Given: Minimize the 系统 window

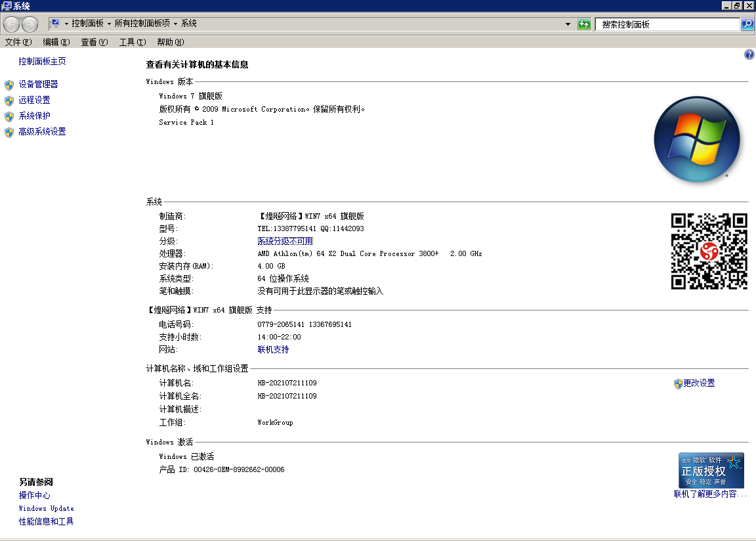Looking at the screenshot, I should tap(726, 6).
